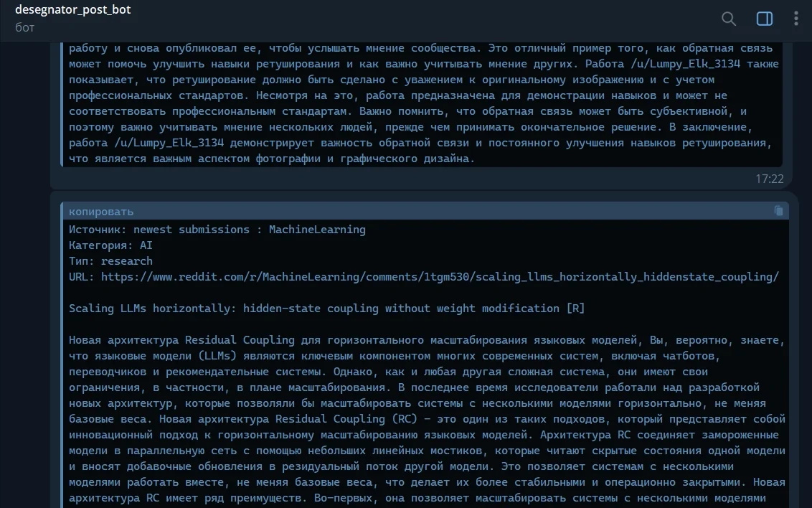Viewport: 812px width, 508px height.
Task: Open the reddit MachineLearning URL link
Action: point(440,276)
